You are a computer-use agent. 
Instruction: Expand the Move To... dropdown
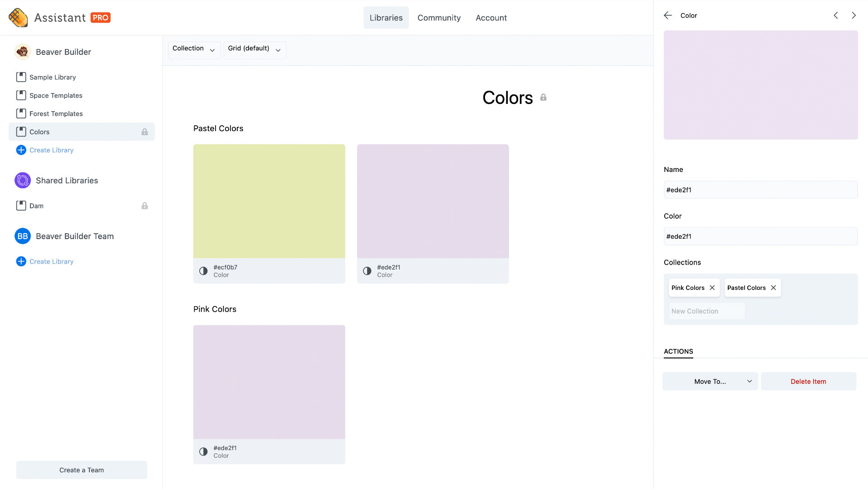click(x=709, y=381)
